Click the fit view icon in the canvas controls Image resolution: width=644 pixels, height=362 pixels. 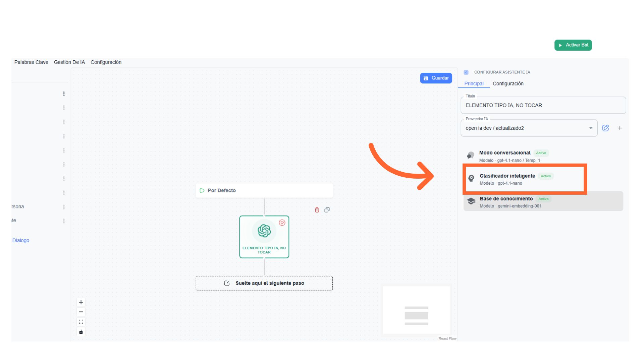[81, 322]
